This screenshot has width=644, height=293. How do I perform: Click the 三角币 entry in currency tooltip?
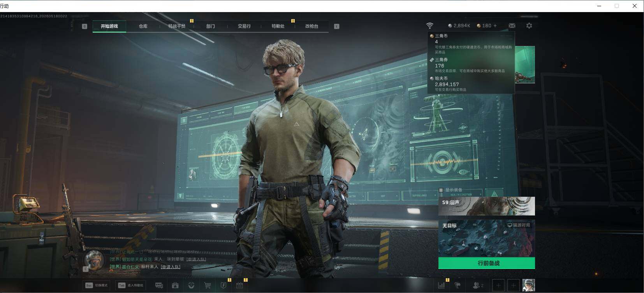(x=471, y=44)
